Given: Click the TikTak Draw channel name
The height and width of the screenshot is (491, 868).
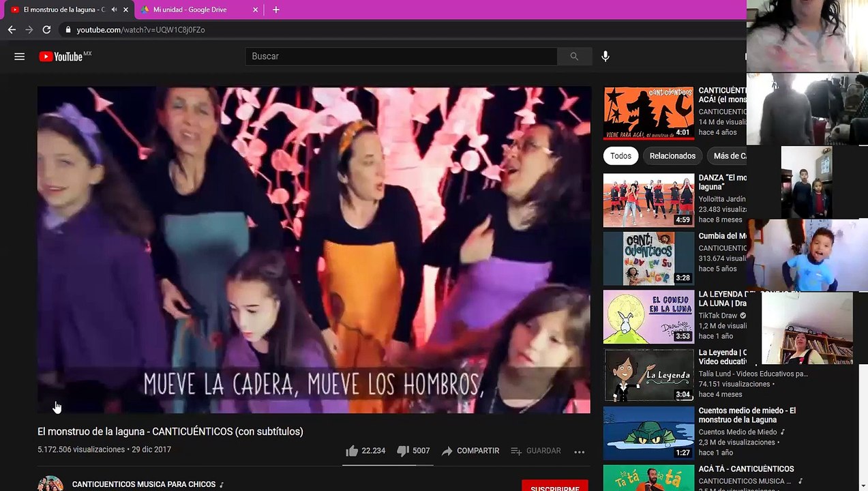Looking at the screenshot, I should coord(717,316).
